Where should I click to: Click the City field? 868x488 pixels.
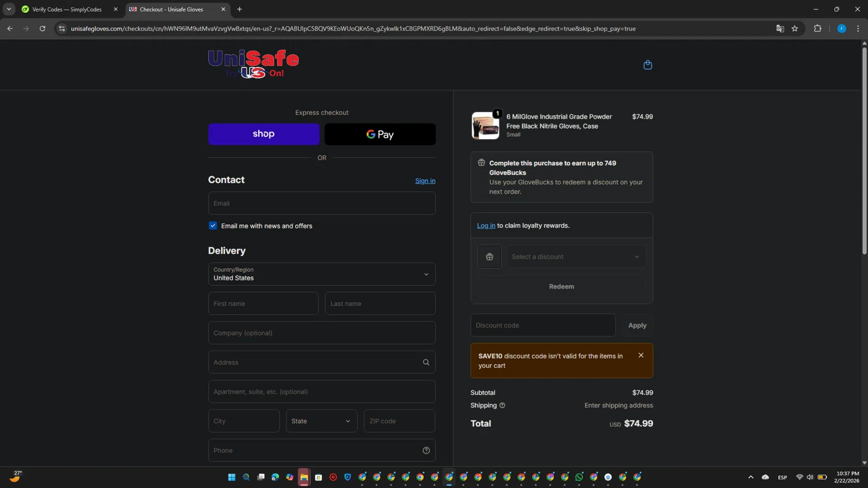point(244,421)
